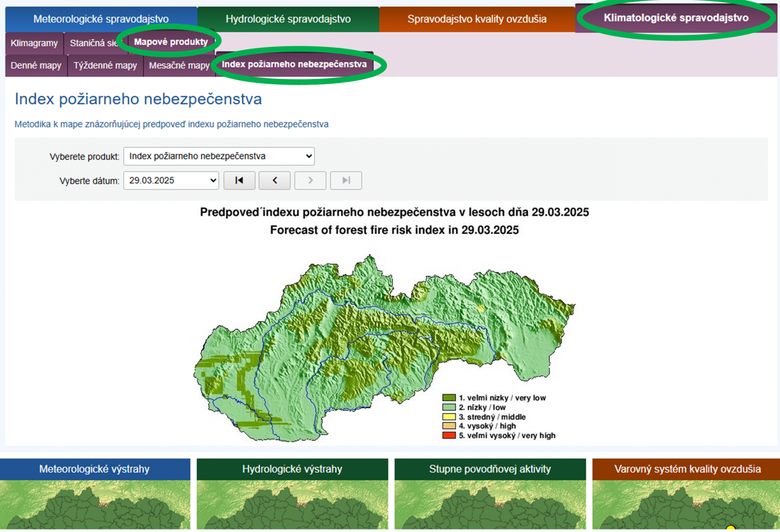Expand the date dropdown showing 29.03.2025
This screenshot has width=780, height=532.
tap(171, 180)
